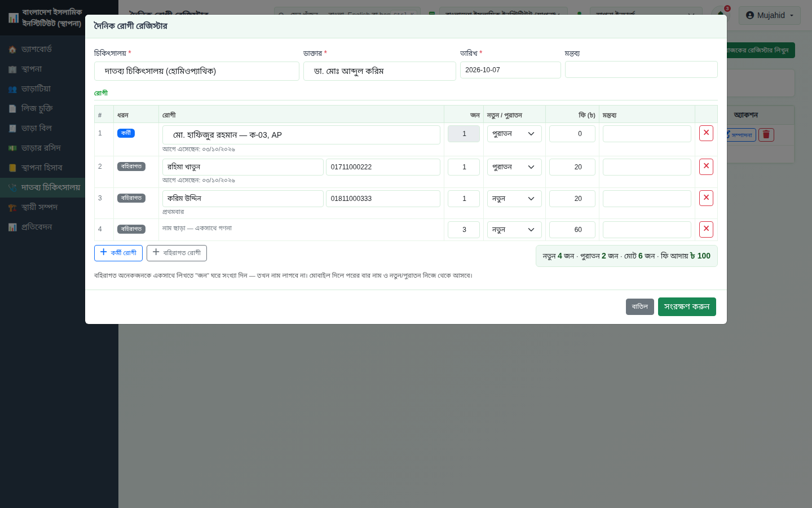Remove row 4 (নাম ছাড়া) via X icon
Viewport: 812px width, 508px height.
(x=706, y=229)
